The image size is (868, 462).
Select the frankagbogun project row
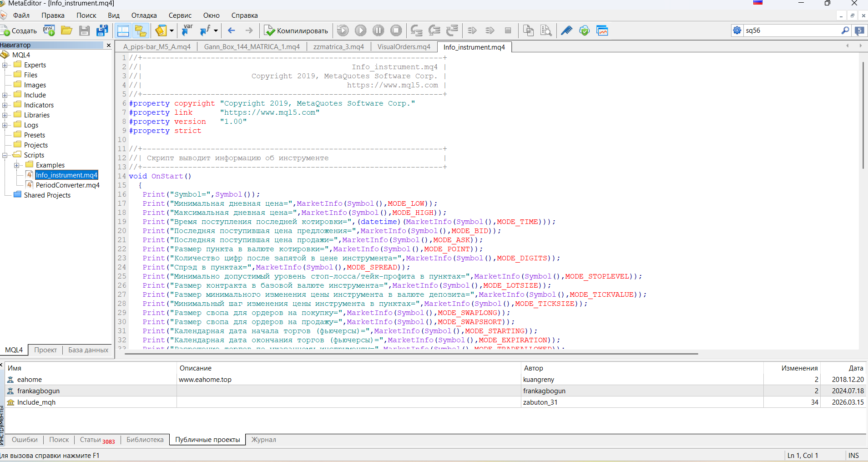click(x=436, y=391)
